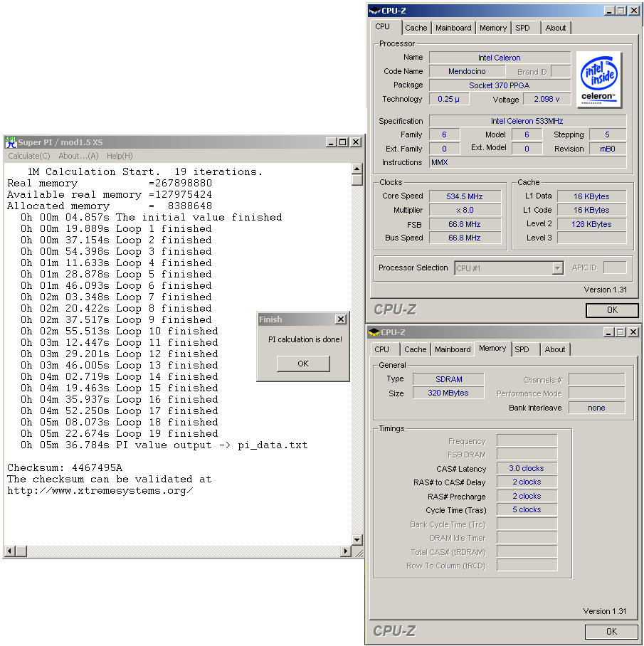The width and height of the screenshot is (644, 646).
Task: Click the Cycle Time (Tras) value 5 clocks
Action: point(527,509)
